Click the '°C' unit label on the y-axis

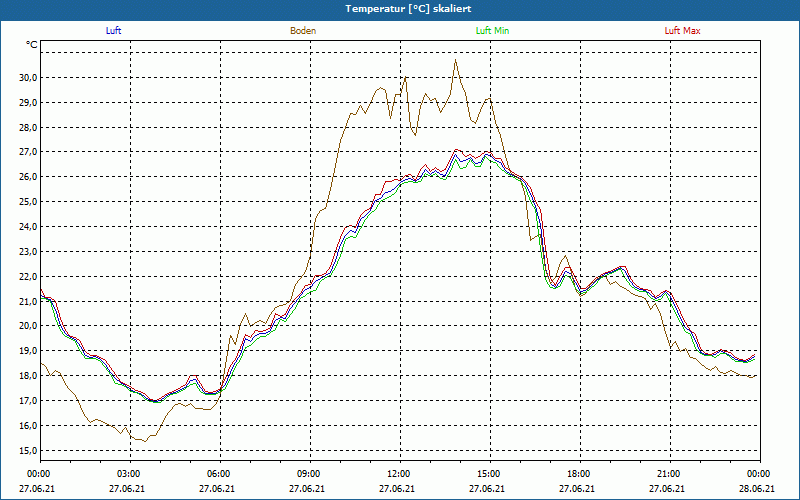point(32,45)
